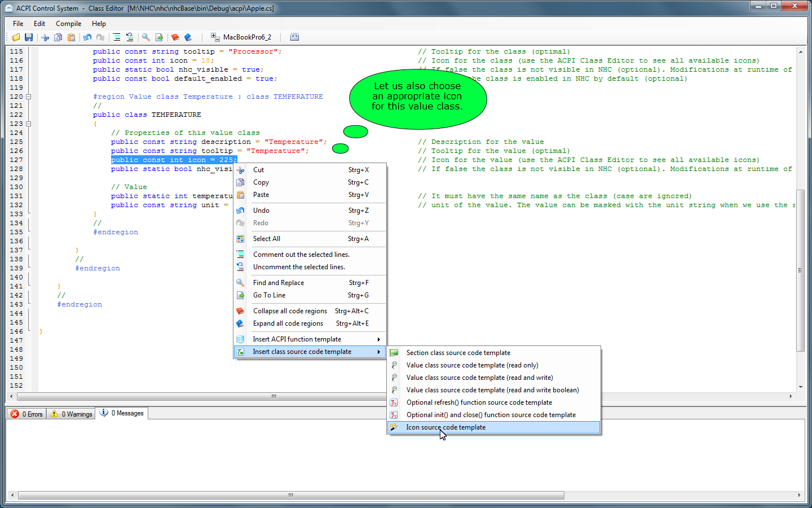The image size is (812, 508).
Task: Click the editor's vertical scrollbar thumb
Action: [x=800, y=271]
